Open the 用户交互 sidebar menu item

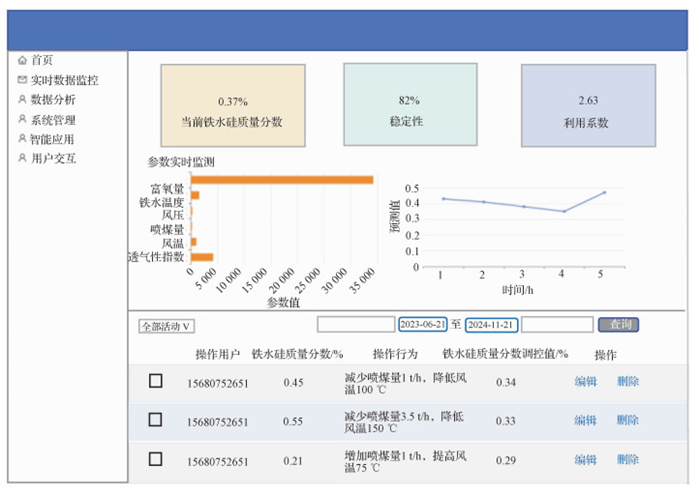(x=53, y=158)
